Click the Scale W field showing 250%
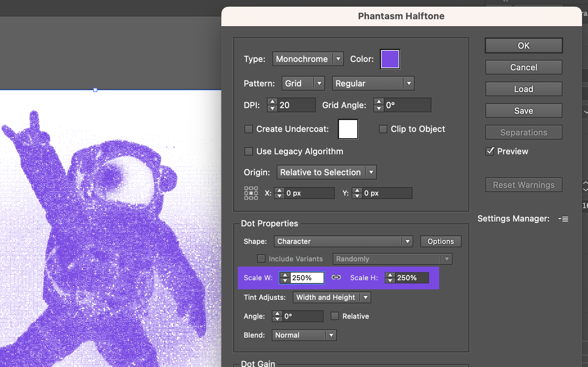Screen dimensions: 588x367 [307, 278]
